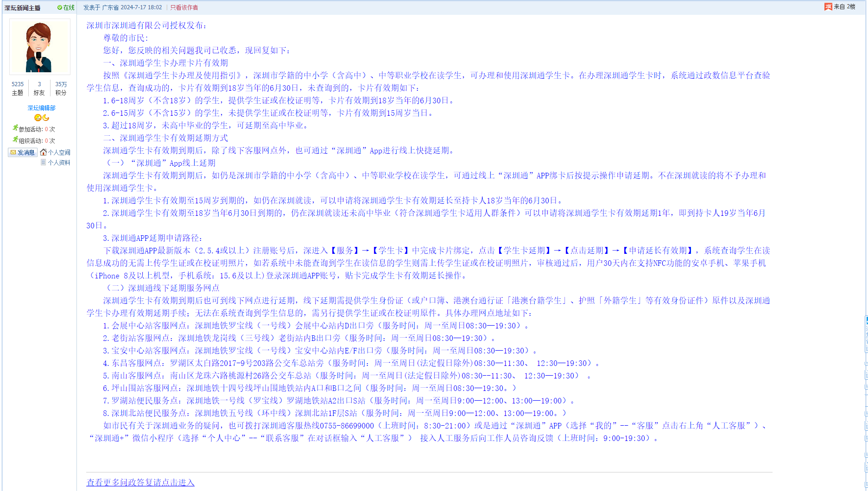
Task: Click the smiley face rank icon
Action: (38, 118)
